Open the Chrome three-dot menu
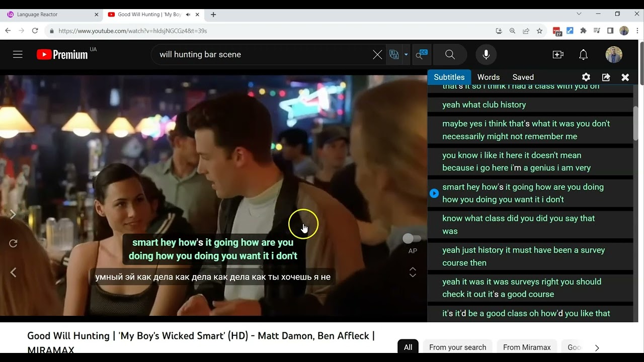The width and height of the screenshot is (644, 362). [637, 31]
